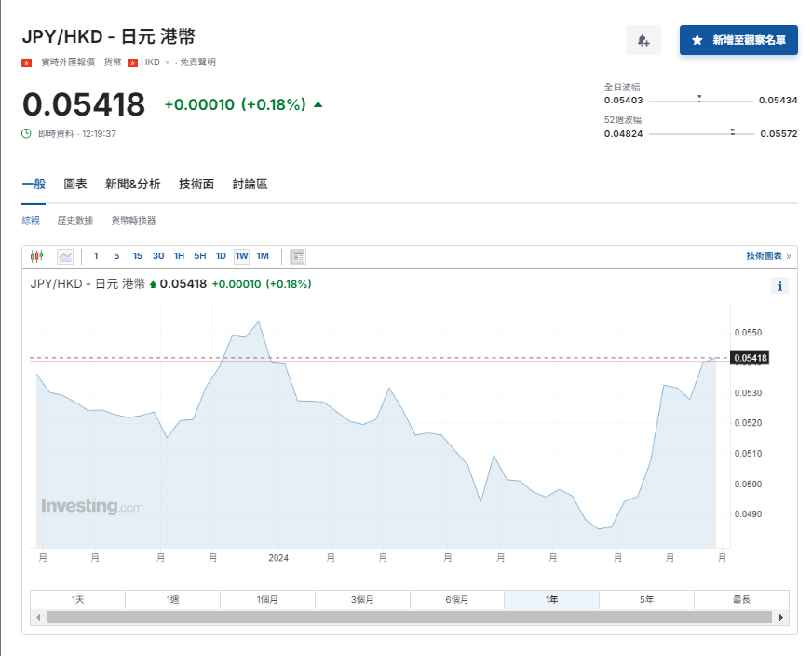
Task: Select the 30-minute chart interval
Action: pyautogui.click(x=157, y=255)
